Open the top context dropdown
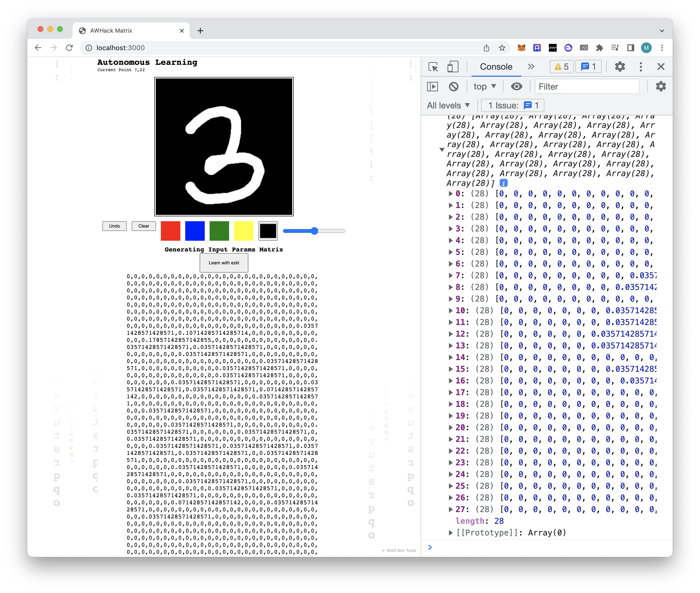 (x=485, y=87)
